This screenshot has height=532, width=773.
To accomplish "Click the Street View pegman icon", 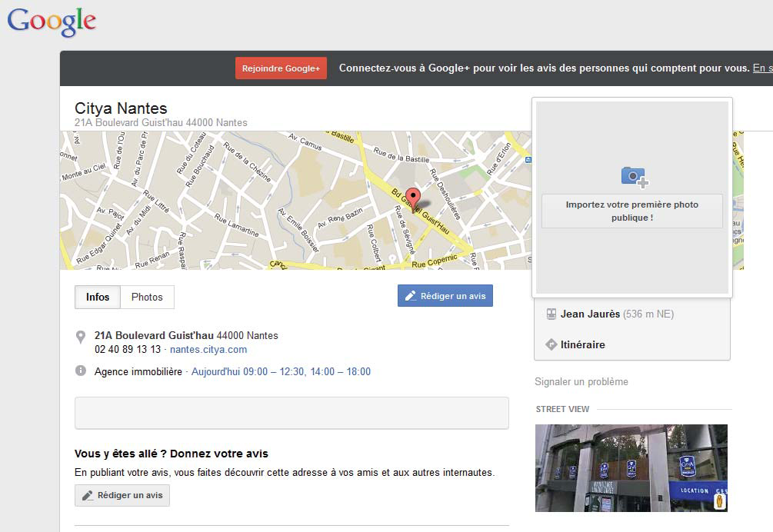I will [x=720, y=501].
